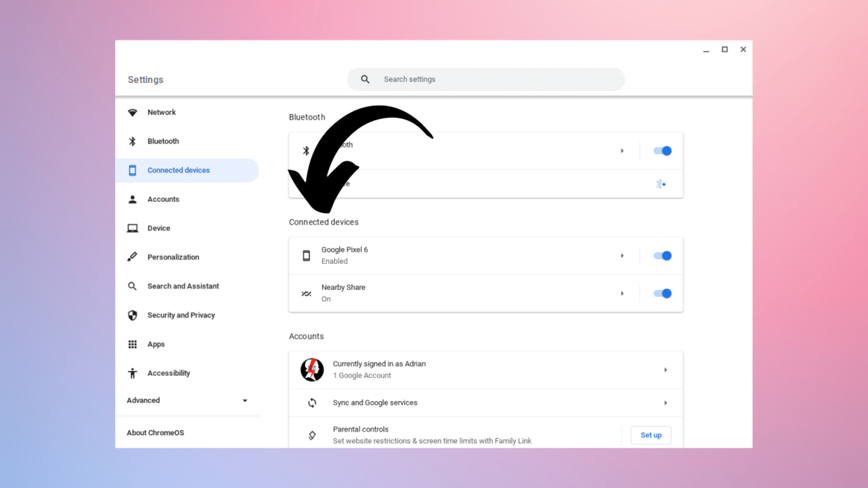The width and height of the screenshot is (868, 488).
Task: Click the Sync and Google services sync icon
Action: pyautogui.click(x=312, y=403)
